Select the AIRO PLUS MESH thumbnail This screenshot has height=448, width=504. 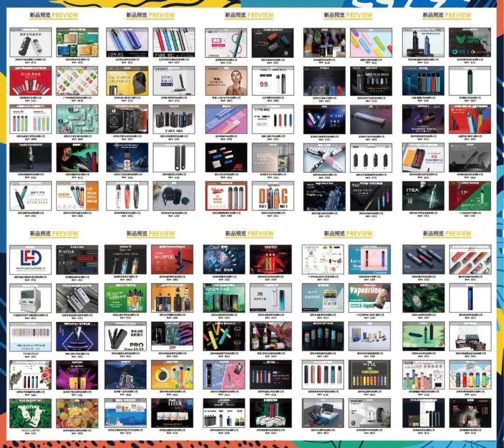tap(371, 81)
